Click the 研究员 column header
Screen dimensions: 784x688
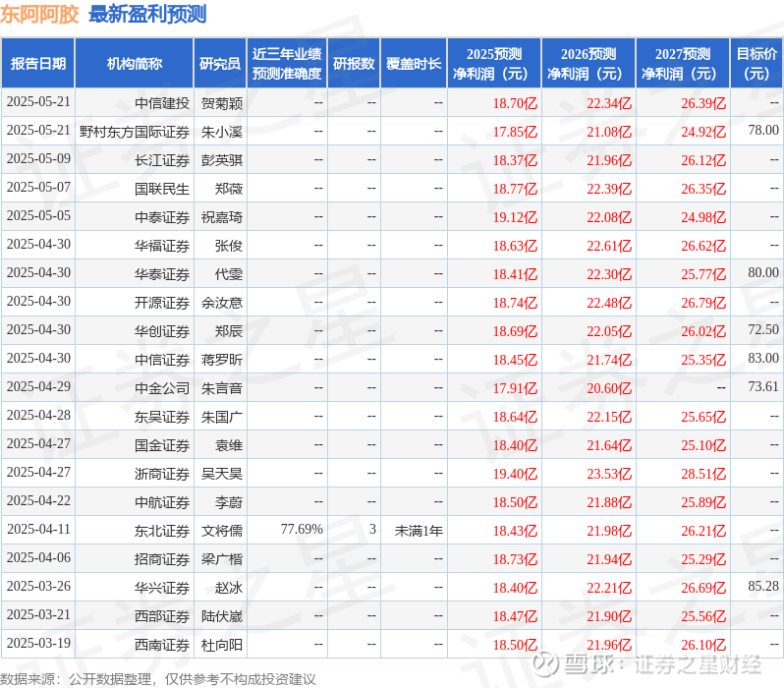220,64
